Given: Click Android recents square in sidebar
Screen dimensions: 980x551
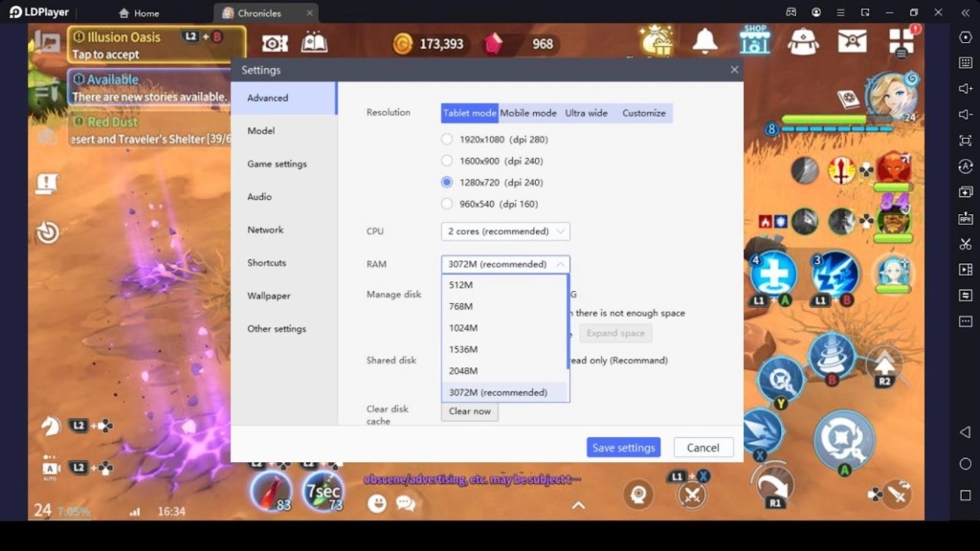Looking at the screenshot, I should [966, 496].
